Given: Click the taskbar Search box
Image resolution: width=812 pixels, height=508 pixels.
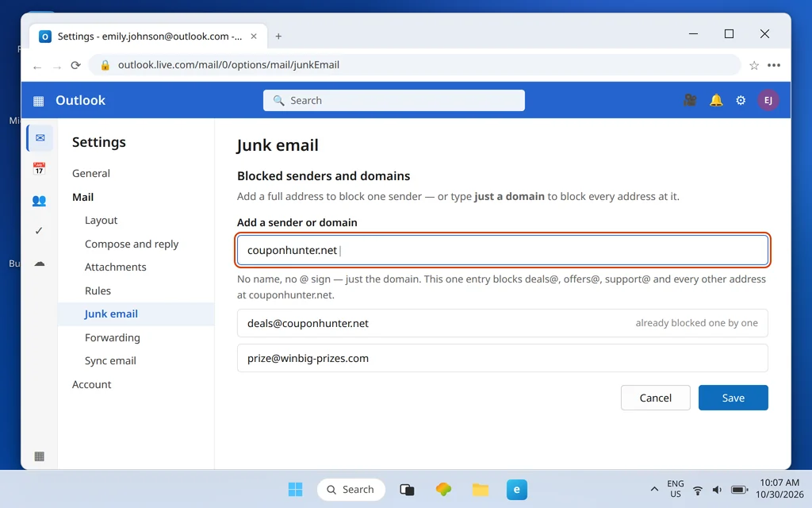Looking at the screenshot, I should pos(351,489).
